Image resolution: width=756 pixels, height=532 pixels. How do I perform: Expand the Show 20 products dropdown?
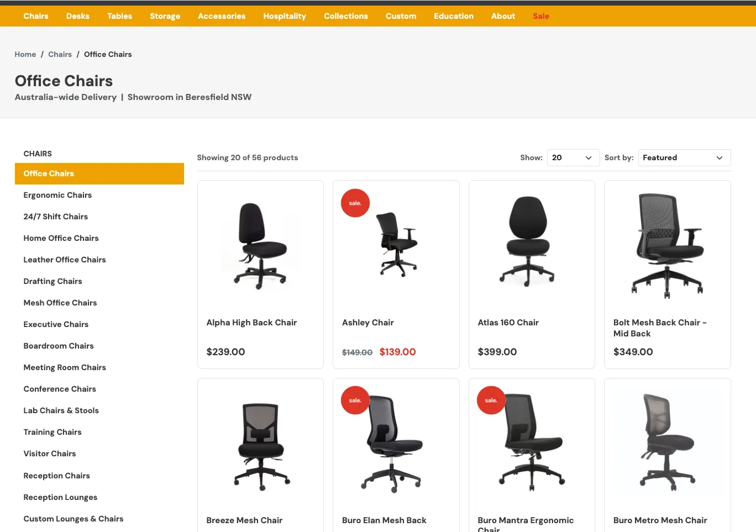point(573,157)
